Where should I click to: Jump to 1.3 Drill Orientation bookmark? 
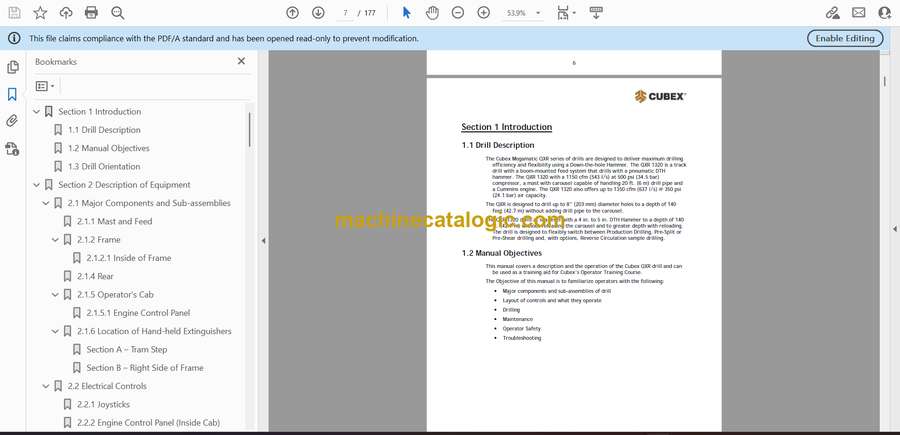click(x=104, y=166)
